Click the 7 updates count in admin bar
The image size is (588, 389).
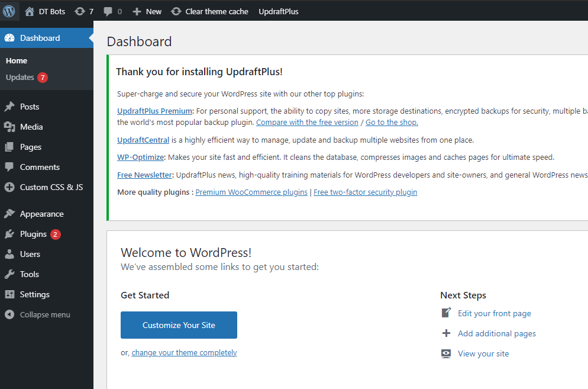pyautogui.click(x=91, y=12)
